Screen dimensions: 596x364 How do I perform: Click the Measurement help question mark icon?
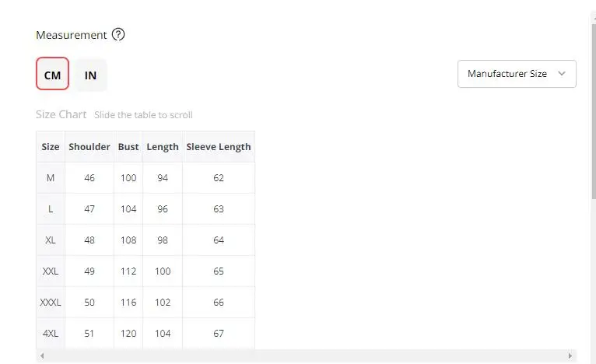(118, 35)
